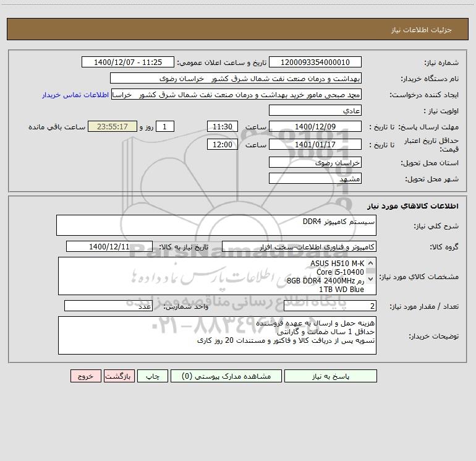
Task: Click the جزئیات اطلاعات نیاز header title
Action: pos(422,30)
